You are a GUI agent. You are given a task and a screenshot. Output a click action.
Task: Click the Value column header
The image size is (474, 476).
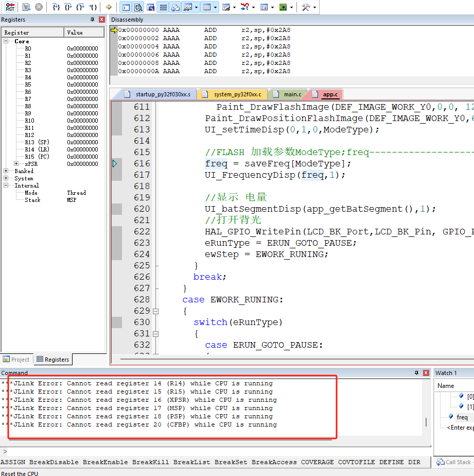tap(84, 32)
